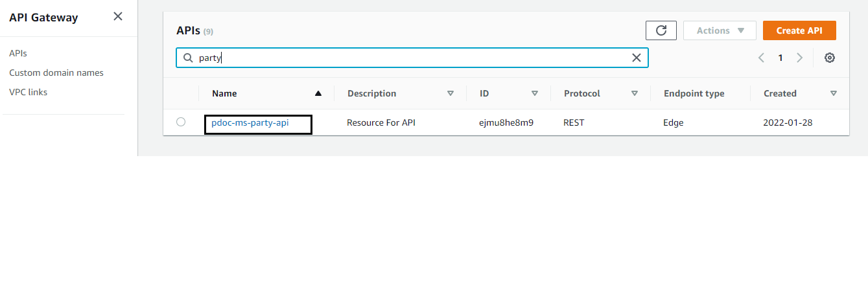
Task: Sort by Created column arrow
Action: click(833, 93)
